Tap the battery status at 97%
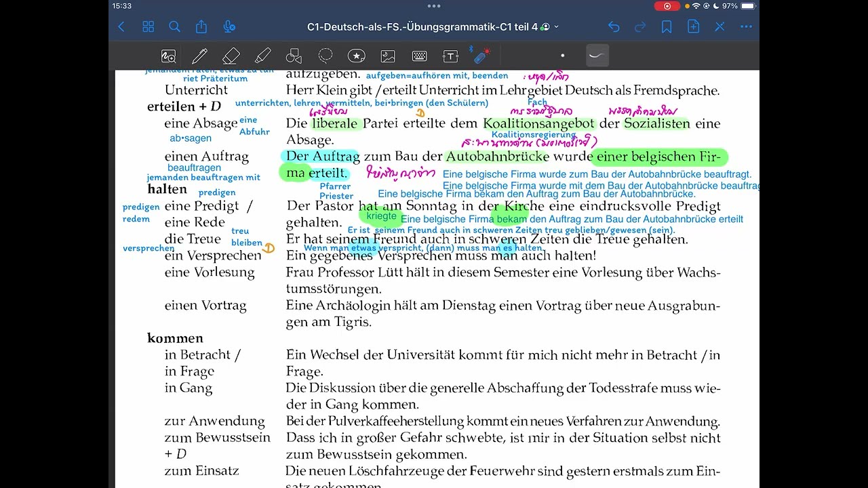 click(738, 6)
